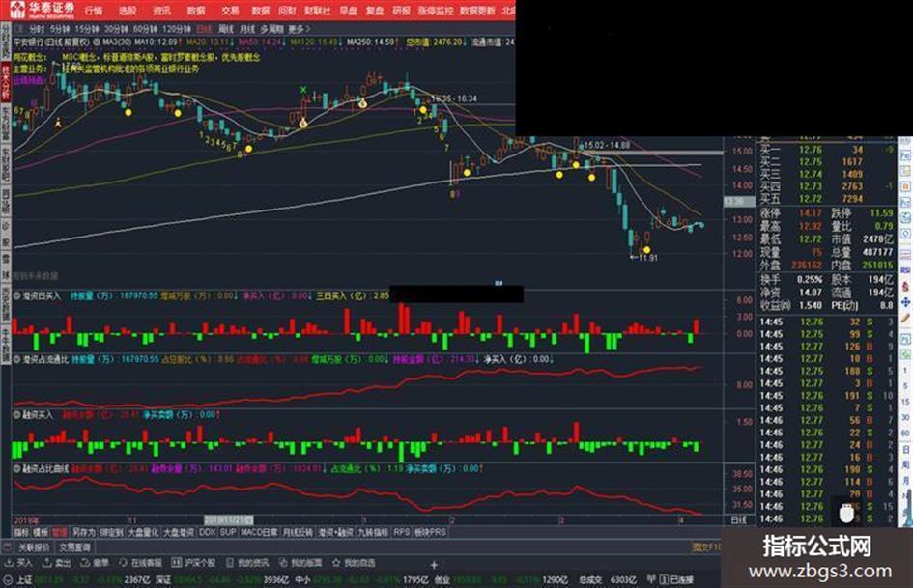913x588 pixels.
Task: Click the red dollar sidebar icon
Action: (x=906, y=287)
